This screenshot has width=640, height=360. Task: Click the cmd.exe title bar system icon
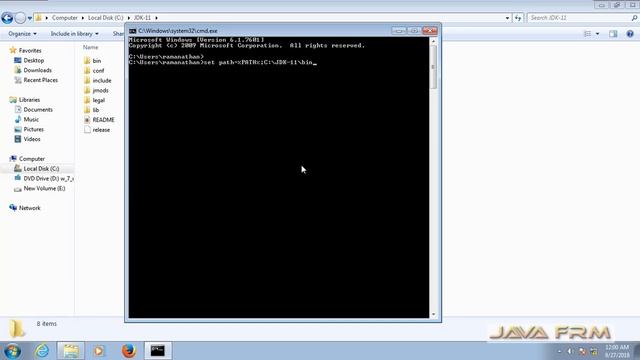(133, 31)
